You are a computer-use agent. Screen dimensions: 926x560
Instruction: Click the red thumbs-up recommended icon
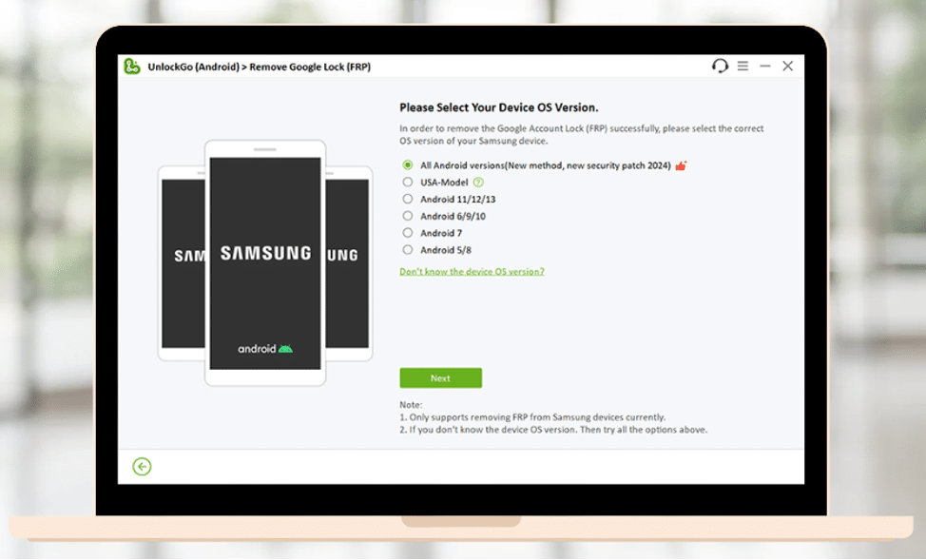click(681, 165)
